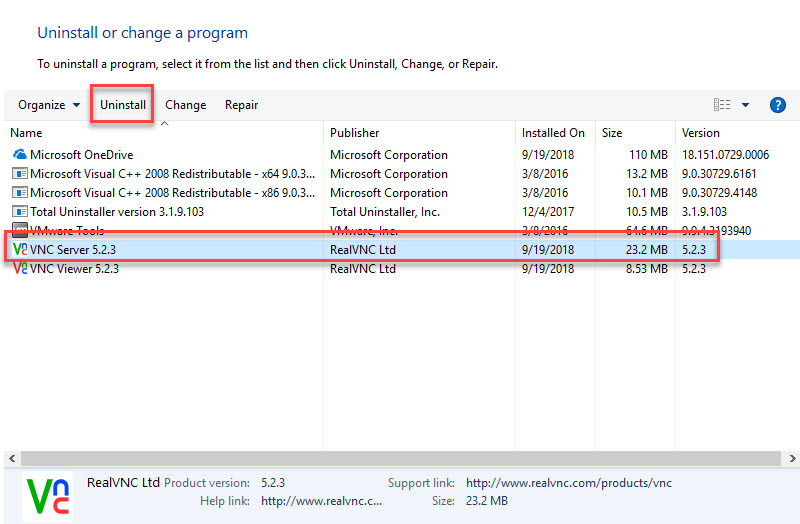
Task: Click version 3.1.9.103 cell
Action: 704,211
